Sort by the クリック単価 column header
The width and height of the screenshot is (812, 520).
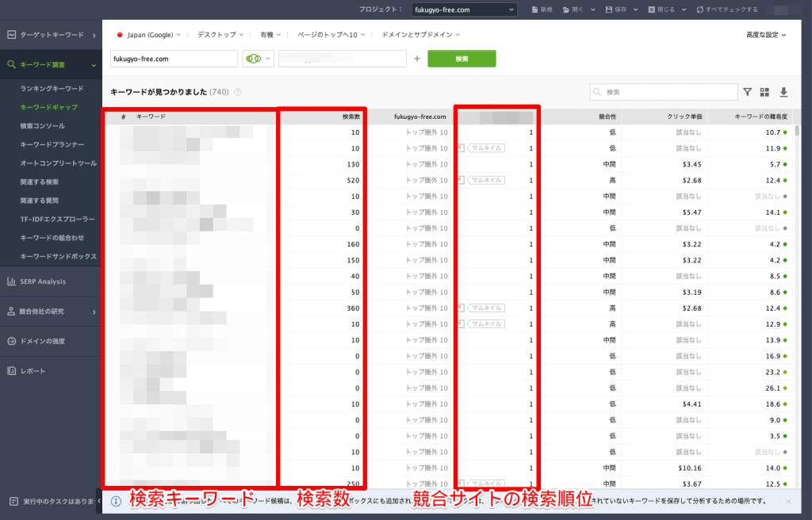click(x=684, y=117)
